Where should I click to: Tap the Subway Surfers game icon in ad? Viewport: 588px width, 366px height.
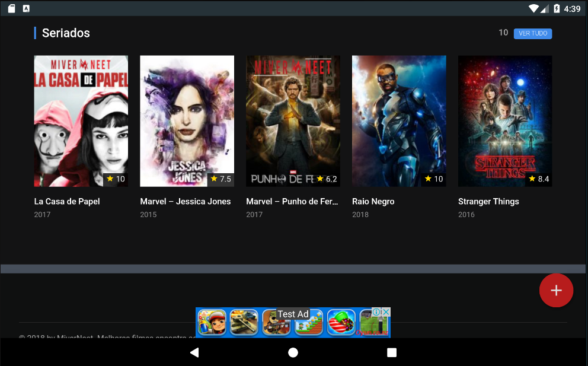212,323
